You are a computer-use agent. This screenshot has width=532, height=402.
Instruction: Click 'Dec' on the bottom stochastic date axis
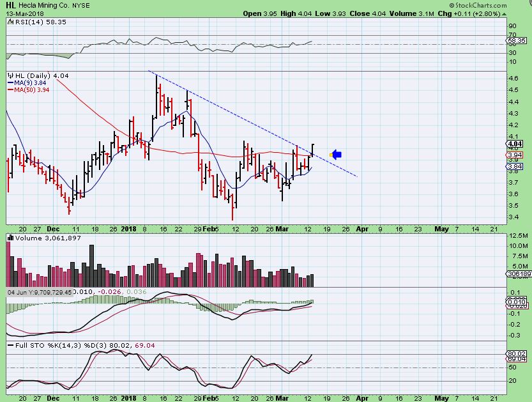(x=53, y=398)
